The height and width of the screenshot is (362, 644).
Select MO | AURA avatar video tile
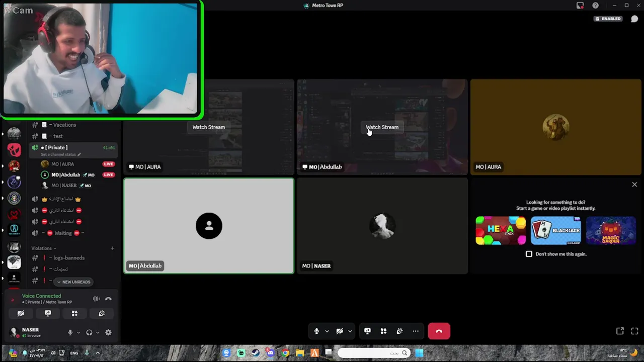coord(556,127)
